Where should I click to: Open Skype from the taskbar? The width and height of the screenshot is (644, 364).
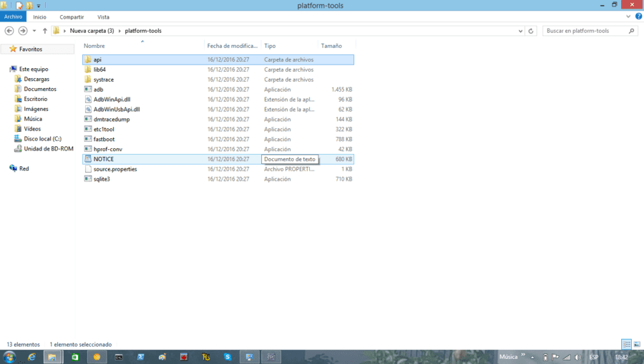click(228, 357)
